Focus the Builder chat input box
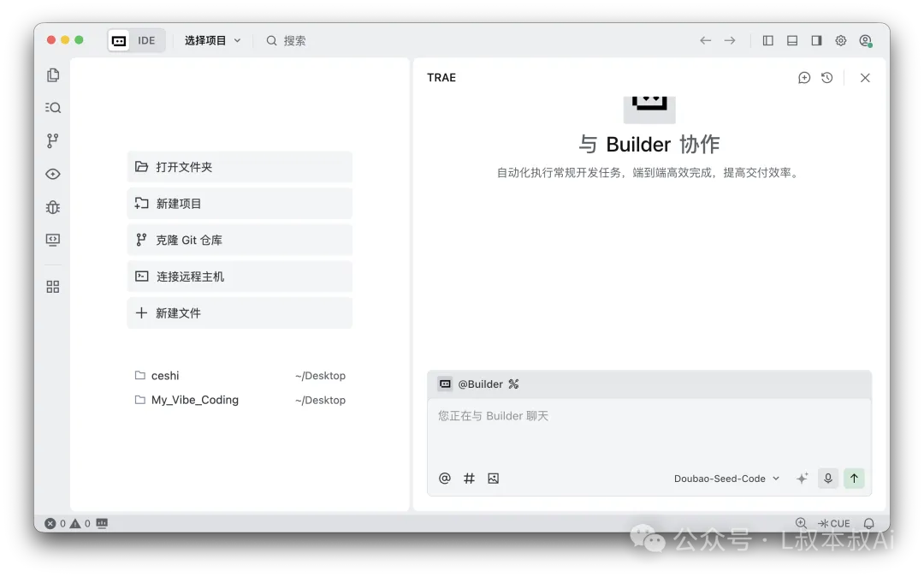Viewport: 924px width, 577px height. (x=649, y=431)
